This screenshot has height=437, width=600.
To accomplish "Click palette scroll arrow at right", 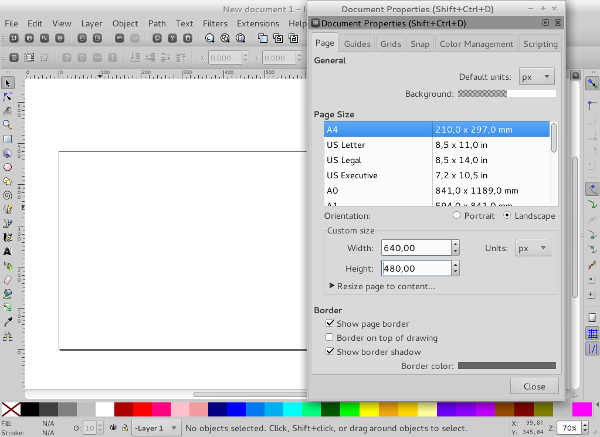I will tap(597, 405).
